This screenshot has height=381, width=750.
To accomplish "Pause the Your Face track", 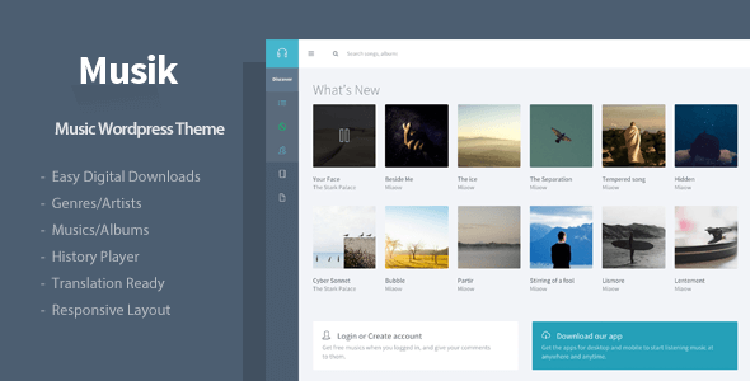I will click(344, 136).
